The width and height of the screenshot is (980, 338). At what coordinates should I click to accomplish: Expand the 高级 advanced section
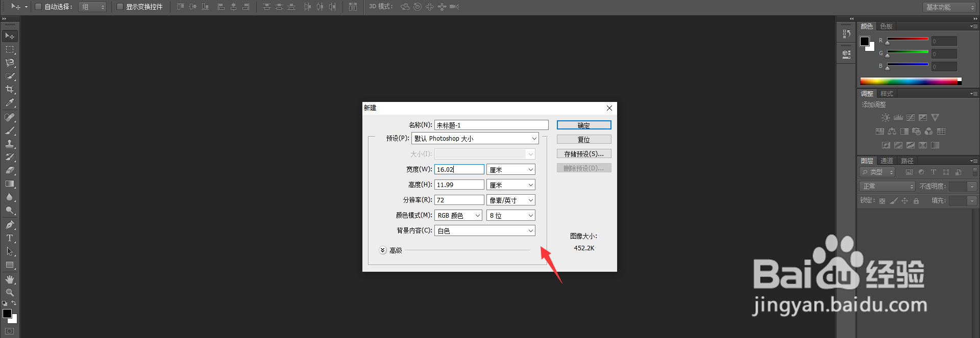pos(383,250)
